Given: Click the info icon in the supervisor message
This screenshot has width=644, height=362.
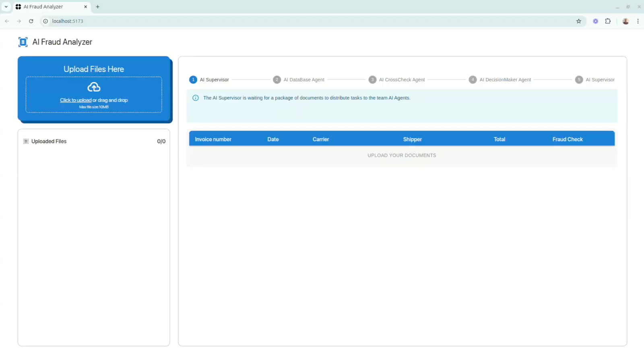Looking at the screenshot, I should 196,98.
